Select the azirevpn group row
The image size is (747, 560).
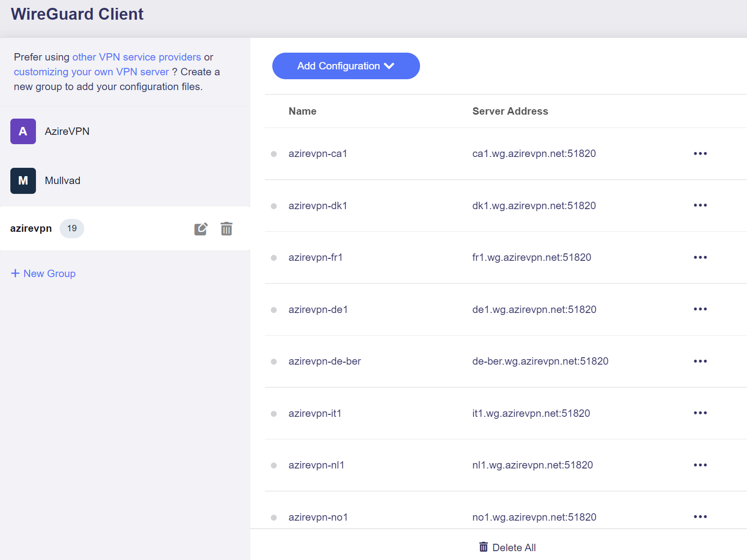(125, 228)
